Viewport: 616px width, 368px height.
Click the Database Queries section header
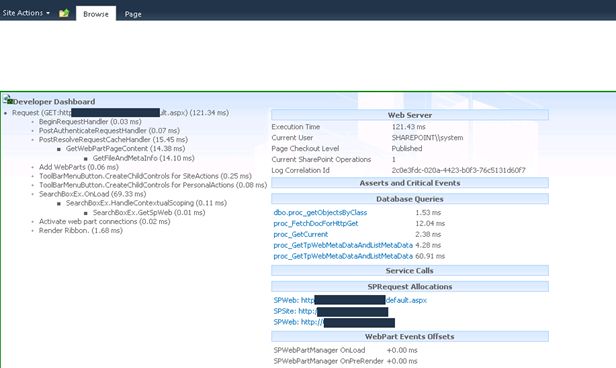tap(410, 199)
